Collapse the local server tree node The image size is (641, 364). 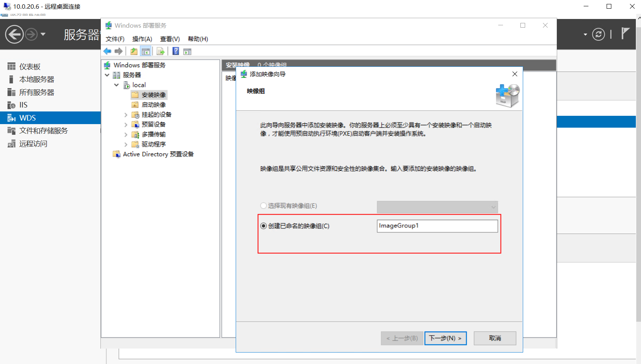(x=116, y=85)
